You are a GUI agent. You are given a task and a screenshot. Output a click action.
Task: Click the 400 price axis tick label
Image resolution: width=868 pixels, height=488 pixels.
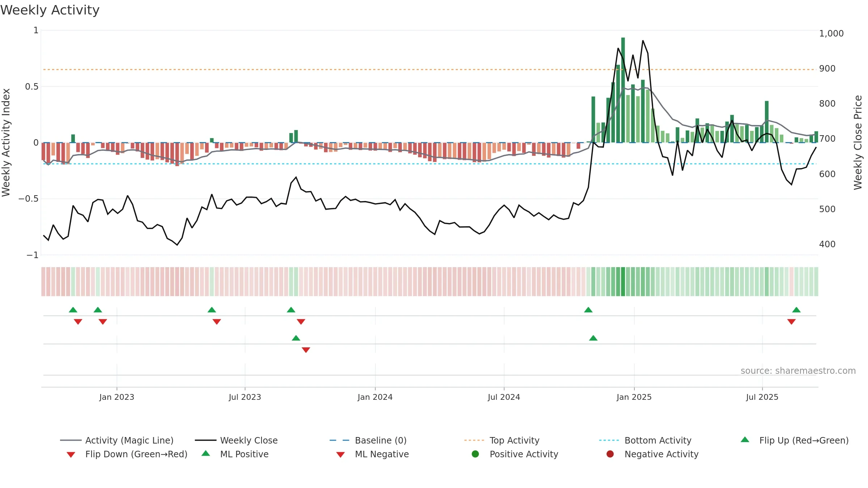[x=827, y=244]
